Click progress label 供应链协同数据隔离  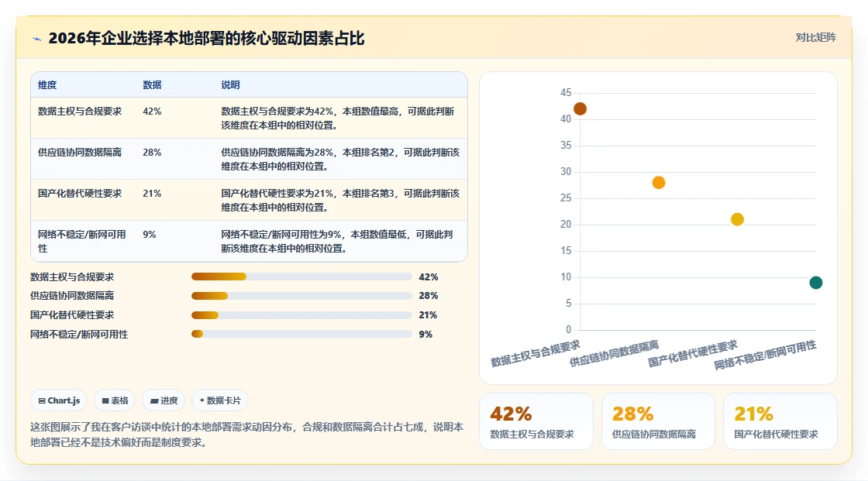pyautogui.click(x=72, y=296)
